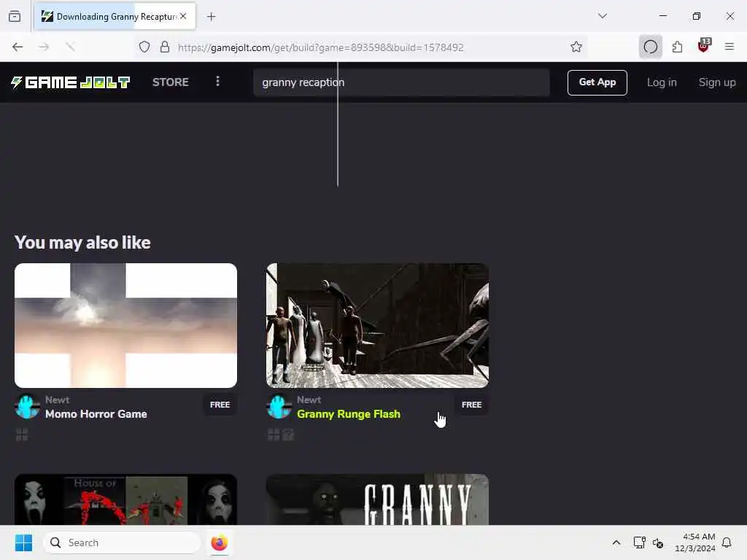The width and height of the screenshot is (747, 560).
Task: Open the Extensions puzzle icon
Action: tap(677, 47)
